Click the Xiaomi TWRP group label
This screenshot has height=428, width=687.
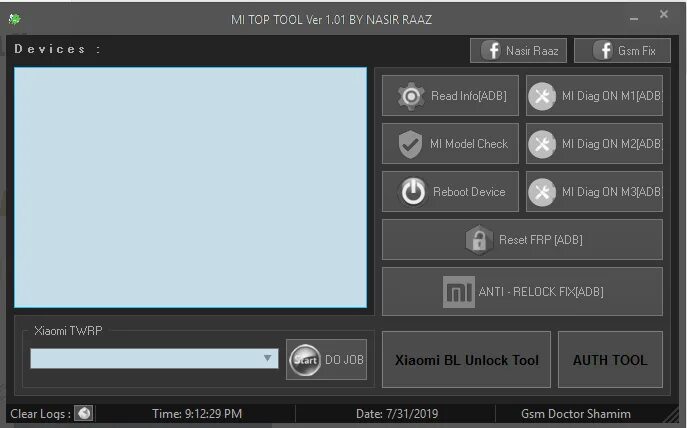point(68,331)
